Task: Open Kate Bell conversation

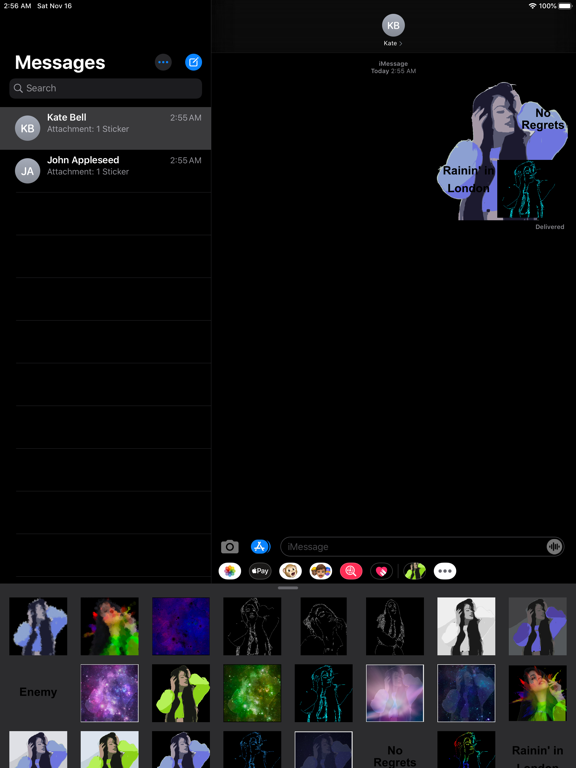Action: point(105,128)
